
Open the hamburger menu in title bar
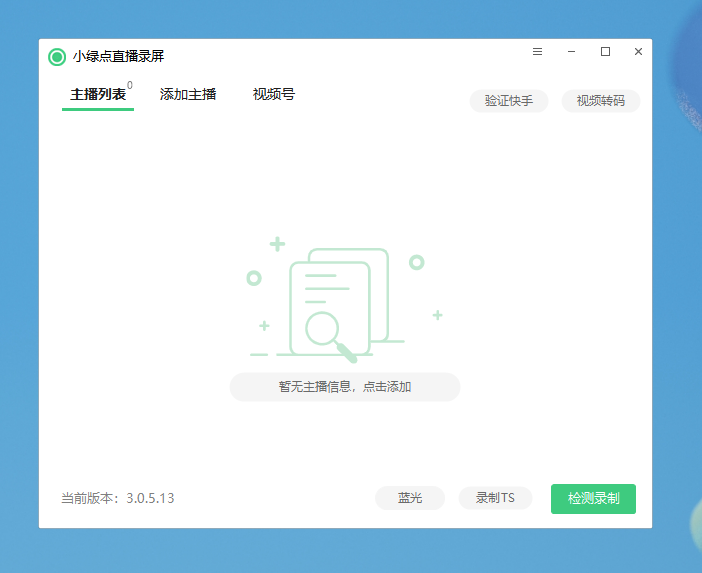point(537,52)
